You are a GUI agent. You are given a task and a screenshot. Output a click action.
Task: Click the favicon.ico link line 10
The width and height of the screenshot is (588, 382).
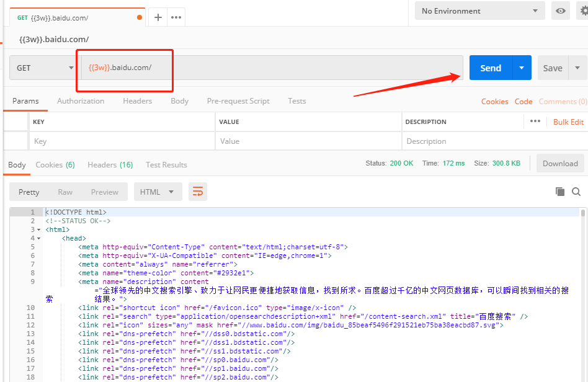click(217, 308)
